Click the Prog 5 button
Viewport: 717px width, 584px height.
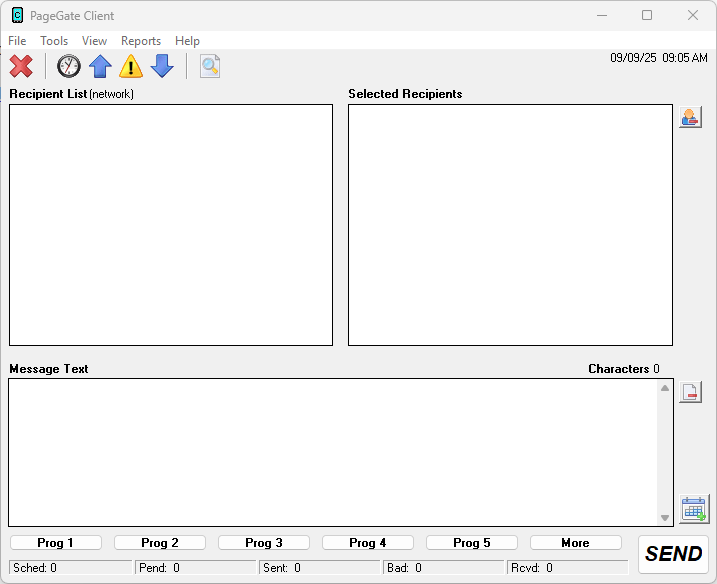pos(472,543)
